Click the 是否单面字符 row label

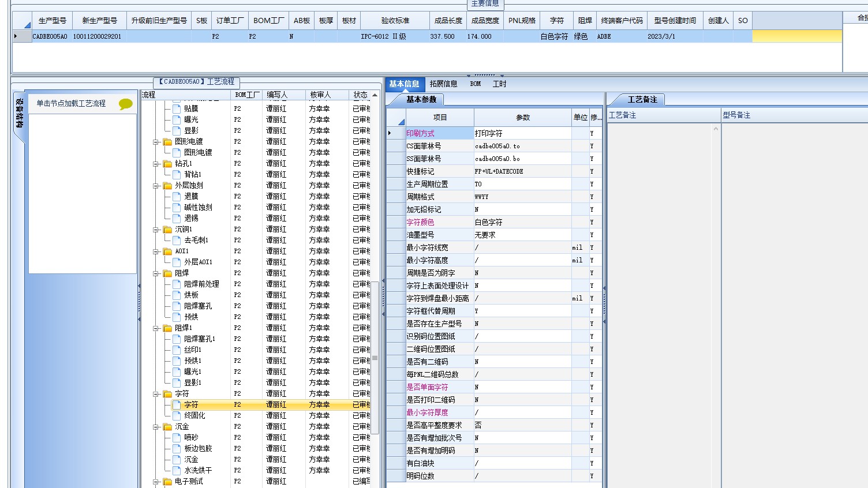coord(439,387)
